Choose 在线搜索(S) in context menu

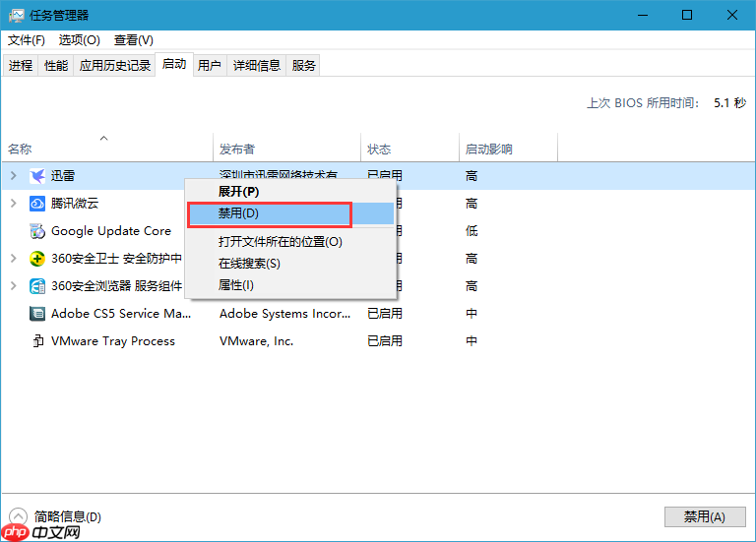coord(290,263)
